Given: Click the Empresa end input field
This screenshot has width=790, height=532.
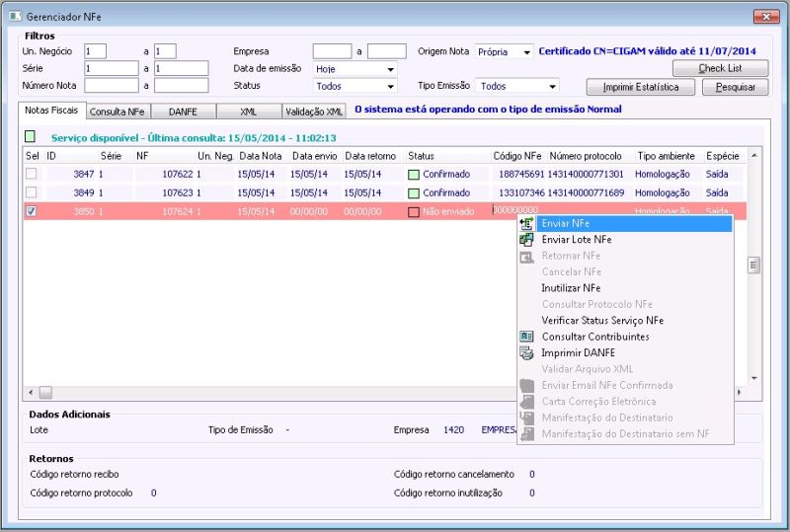Looking at the screenshot, I should 387,51.
